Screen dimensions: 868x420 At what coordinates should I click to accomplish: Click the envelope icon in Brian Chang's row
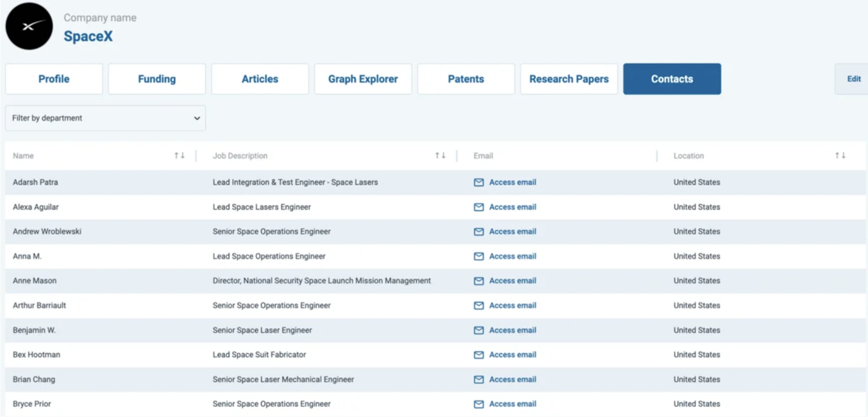pos(479,380)
